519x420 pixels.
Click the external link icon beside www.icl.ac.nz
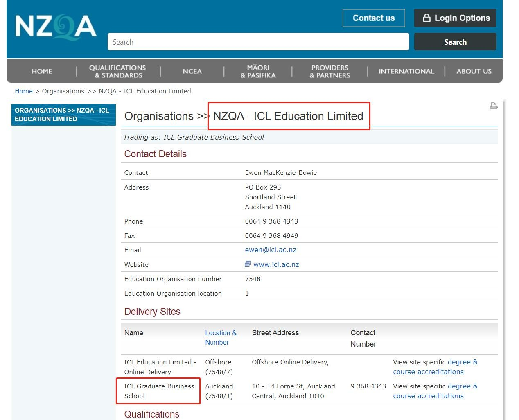coord(248,264)
